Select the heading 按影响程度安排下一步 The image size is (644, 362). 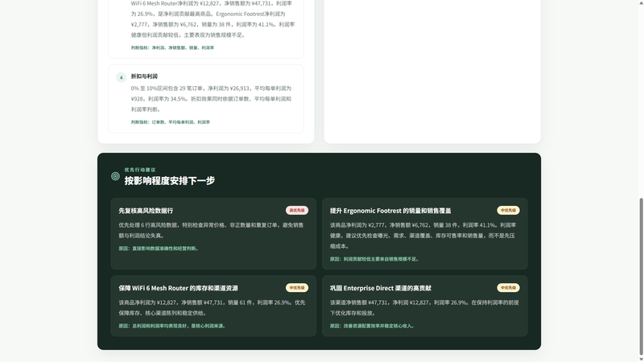click(170, 181)
